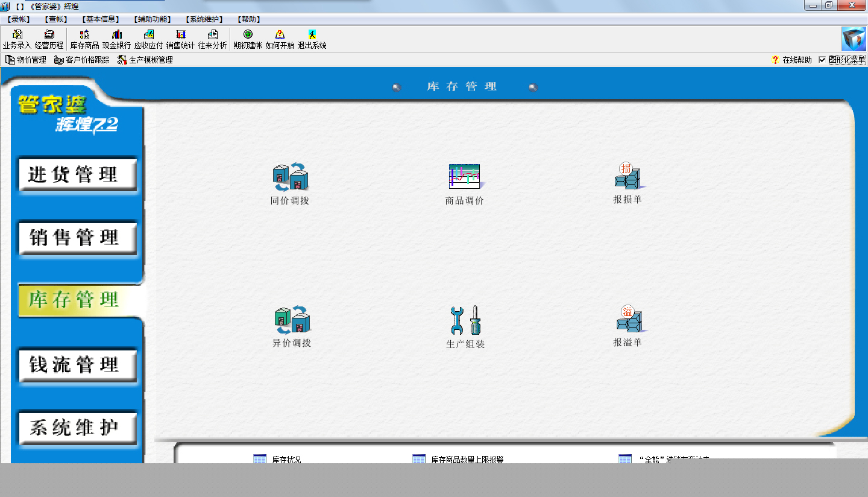The image size is (868, 497).
Task: Launch 异价调拨 transfer icon
Action: 292,326
